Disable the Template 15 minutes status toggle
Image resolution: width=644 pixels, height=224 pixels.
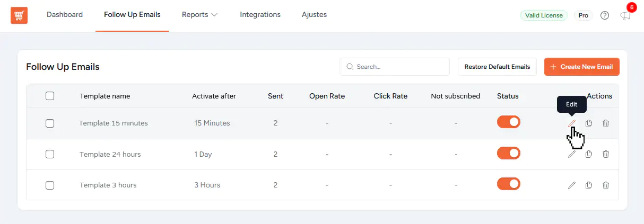point(508,122)
